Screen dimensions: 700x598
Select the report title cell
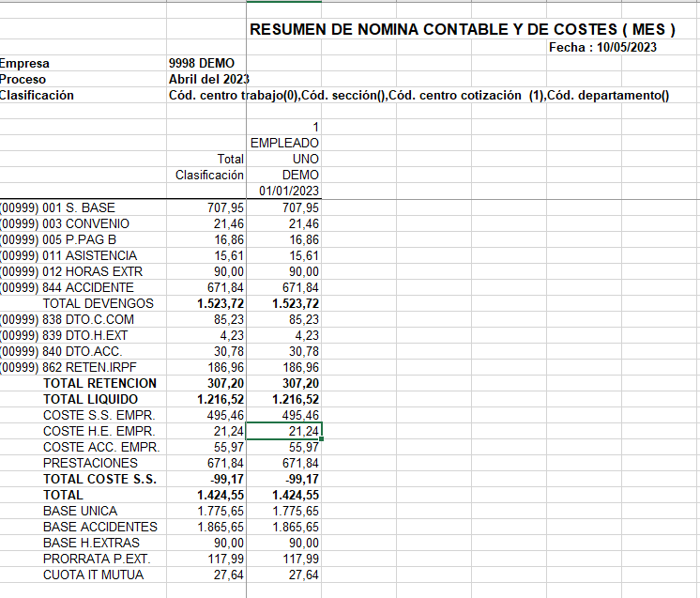pyautogui.click(x=463, y=29)
